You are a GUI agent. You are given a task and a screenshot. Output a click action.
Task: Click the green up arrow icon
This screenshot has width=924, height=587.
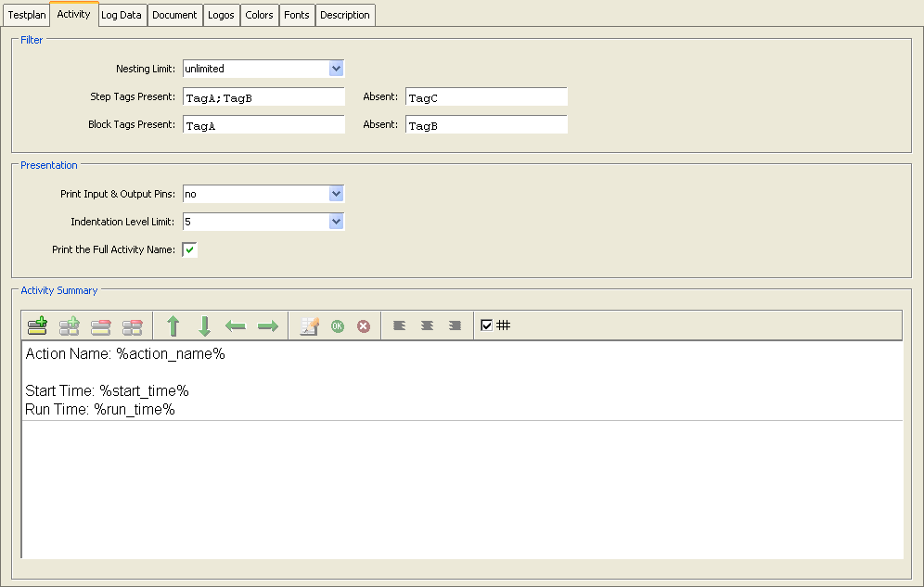[x=173, y=326]
